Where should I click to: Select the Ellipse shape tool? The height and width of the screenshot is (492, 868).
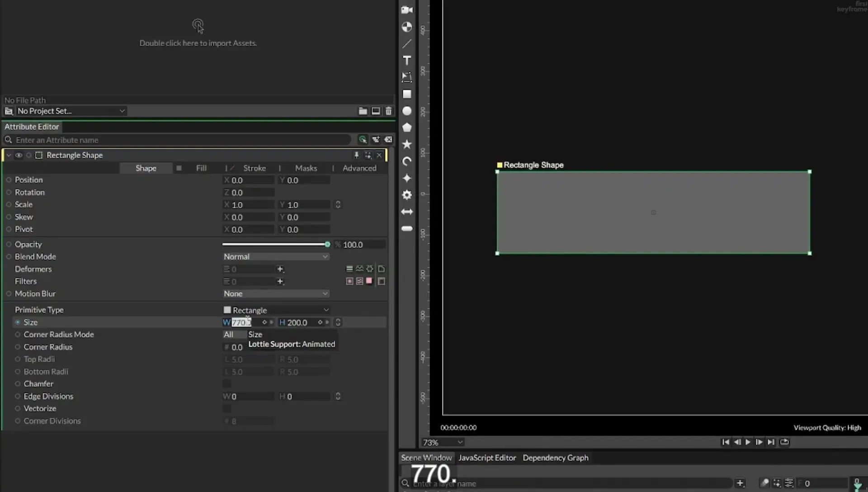pyautogui.click(x=407, y=111)
